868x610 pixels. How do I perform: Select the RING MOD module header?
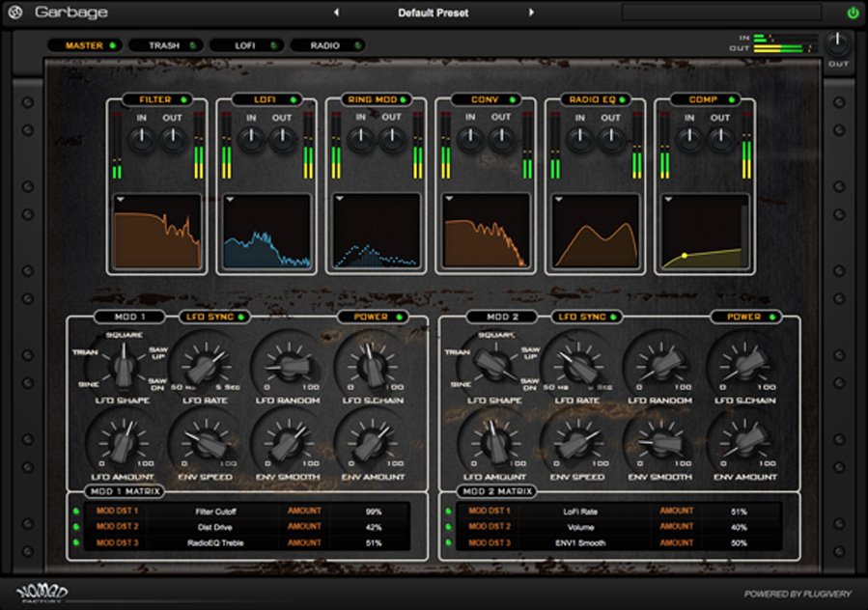(372, 98)
